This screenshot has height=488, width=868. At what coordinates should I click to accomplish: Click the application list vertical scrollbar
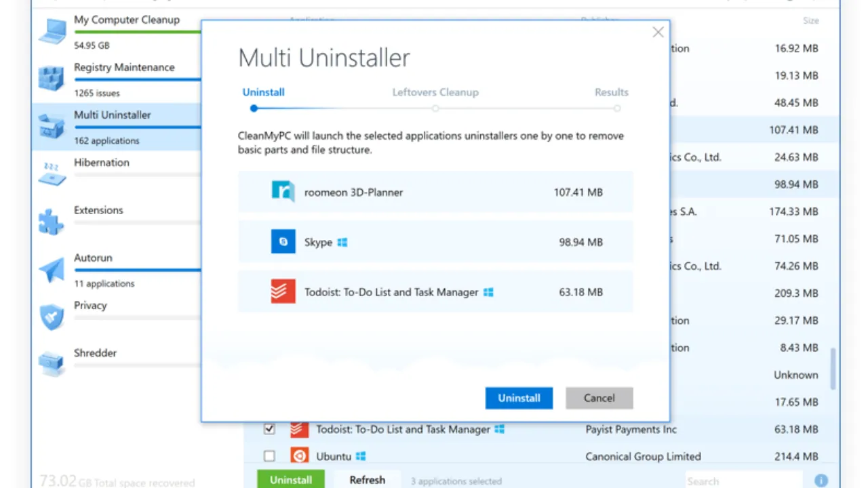833,369
